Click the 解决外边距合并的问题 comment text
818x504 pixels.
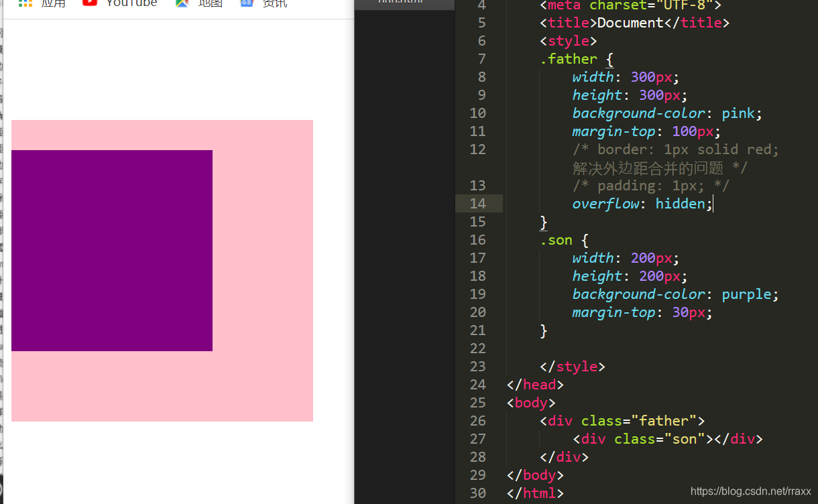pos(648,168)
